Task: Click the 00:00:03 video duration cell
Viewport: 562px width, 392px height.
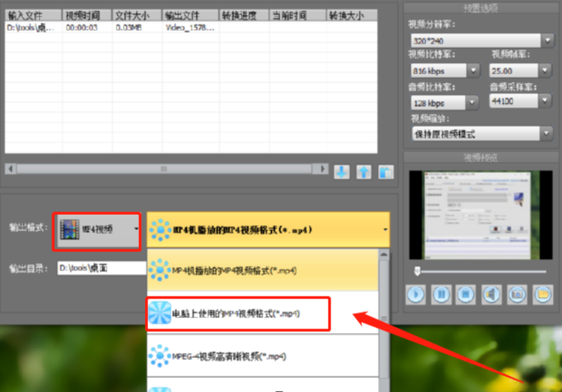Action: [x=87, y=28]
